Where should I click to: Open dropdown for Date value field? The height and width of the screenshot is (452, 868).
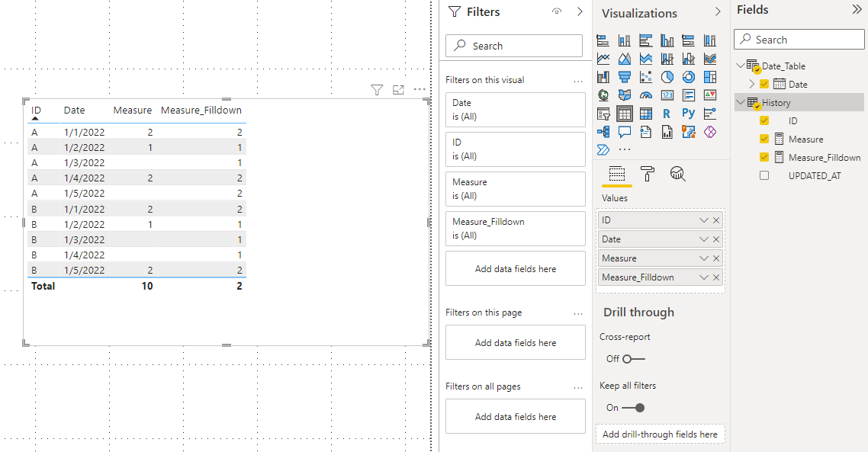point(703,239)
